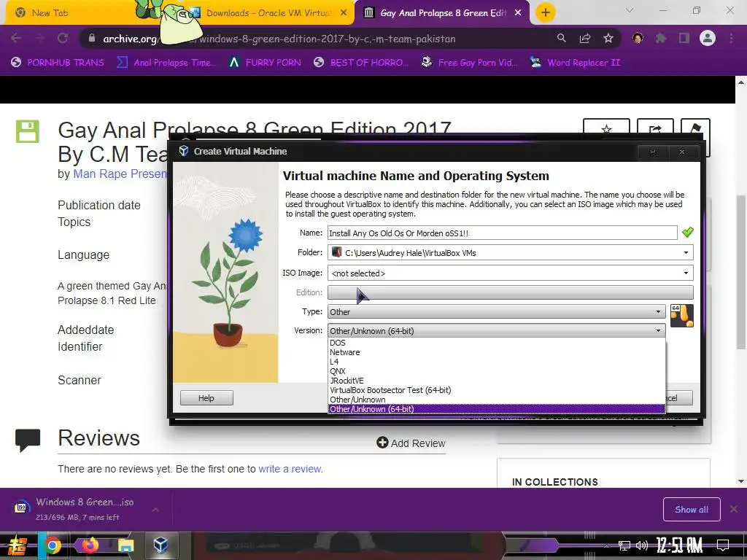Select Netware in Version list
The height and width of the screenshot is (560, 747).
496,352
